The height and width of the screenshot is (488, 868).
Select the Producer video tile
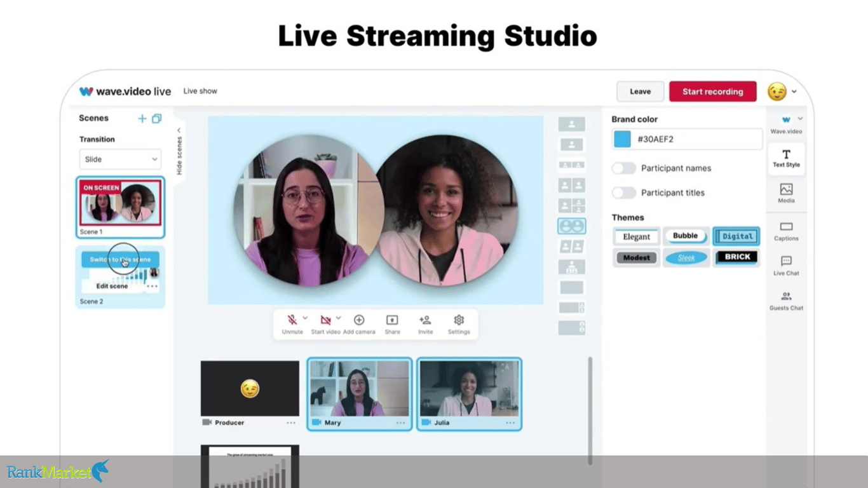click(x=250, y=388)
